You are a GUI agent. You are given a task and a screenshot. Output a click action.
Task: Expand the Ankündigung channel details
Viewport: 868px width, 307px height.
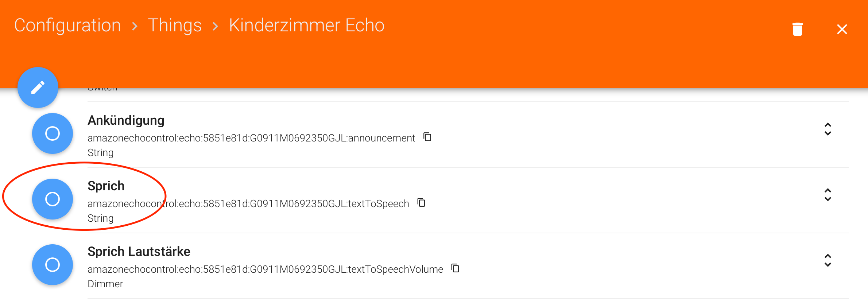pos(828,129)
